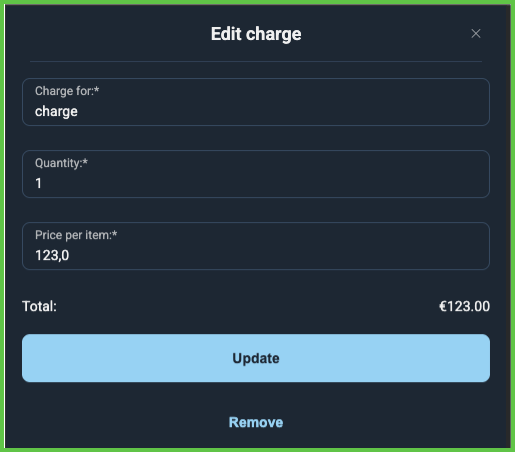Click the "Edit charge" dialog heading

pyautogui.click(x=256, y=34)
